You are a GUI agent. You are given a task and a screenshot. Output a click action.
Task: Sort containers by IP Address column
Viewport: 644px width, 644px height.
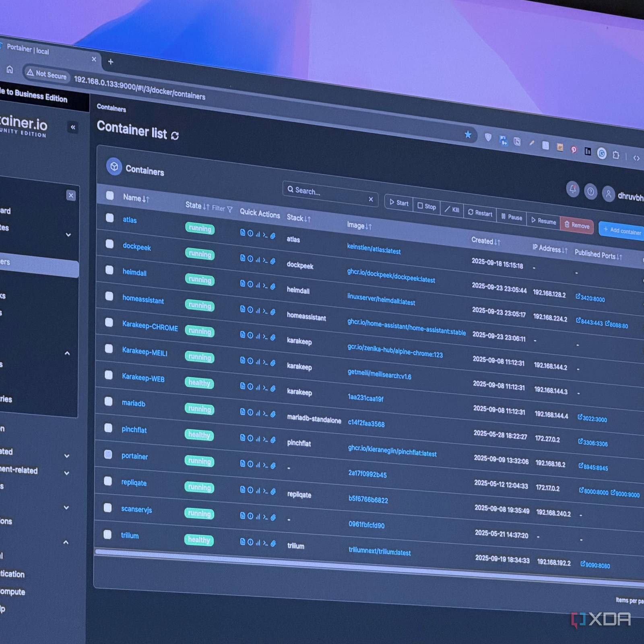coord(550,249)
